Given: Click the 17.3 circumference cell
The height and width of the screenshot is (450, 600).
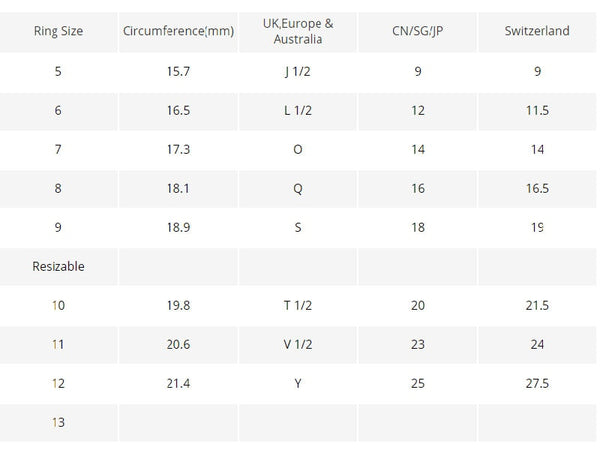Looking at the screenshot, I should pos(178,150).
